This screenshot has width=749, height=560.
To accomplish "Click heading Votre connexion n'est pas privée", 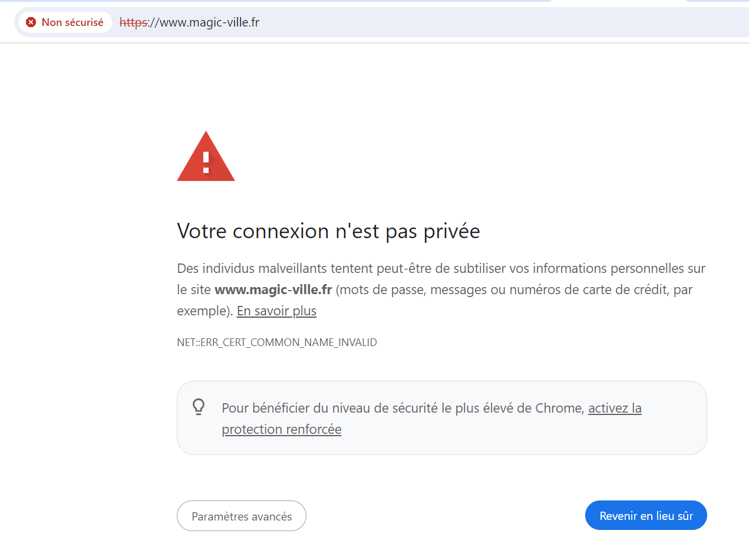I will pyautogui.click(x=328, y=231).
